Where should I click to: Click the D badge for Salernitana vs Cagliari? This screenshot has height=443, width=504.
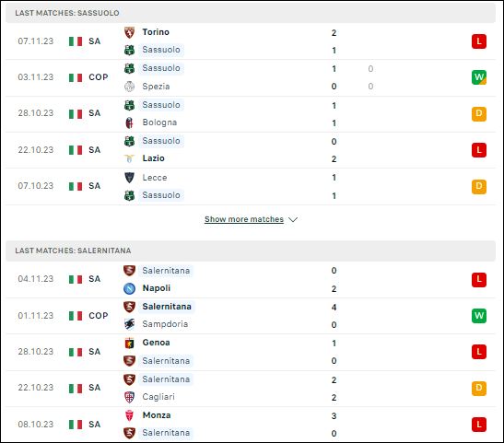479,388
